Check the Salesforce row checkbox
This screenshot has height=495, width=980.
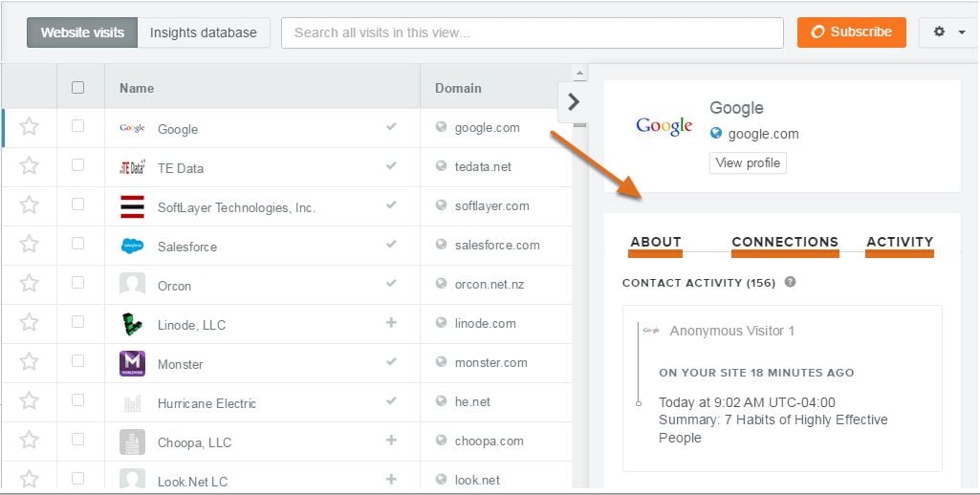pyautogui.click(x=77, y=243)
